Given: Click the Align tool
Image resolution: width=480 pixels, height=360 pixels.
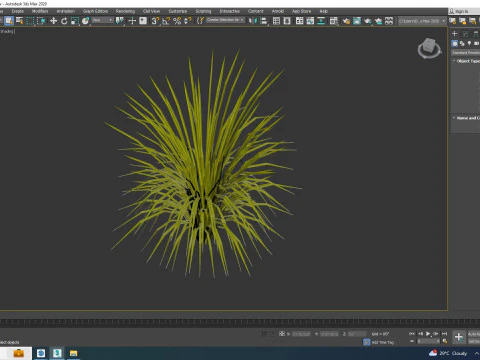Looking at the screenshot, I should pos(264,21).
